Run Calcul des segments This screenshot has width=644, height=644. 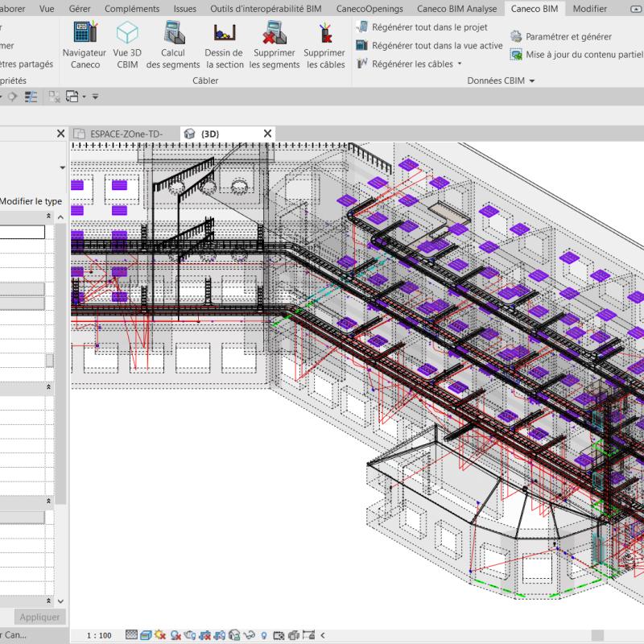(173, 45)
